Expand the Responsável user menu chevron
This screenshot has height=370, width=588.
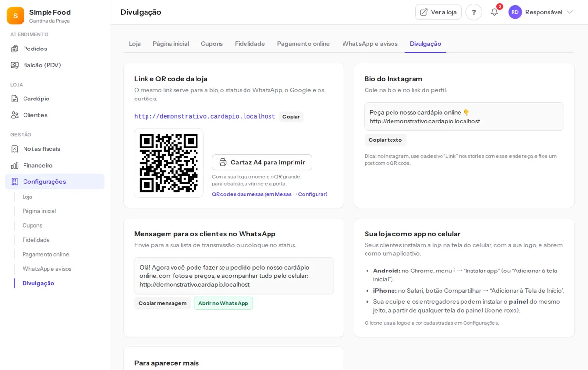pos(570,12)
